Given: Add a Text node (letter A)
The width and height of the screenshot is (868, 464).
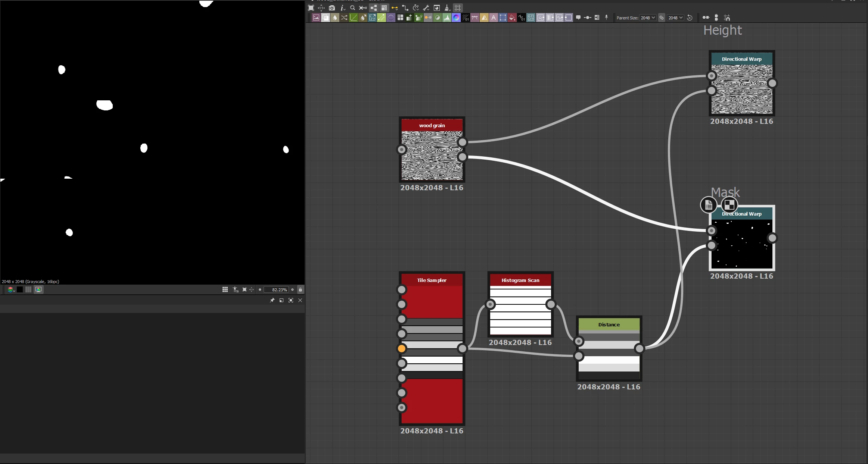Looking at the screenshot, I should click(x=494, y=18).
